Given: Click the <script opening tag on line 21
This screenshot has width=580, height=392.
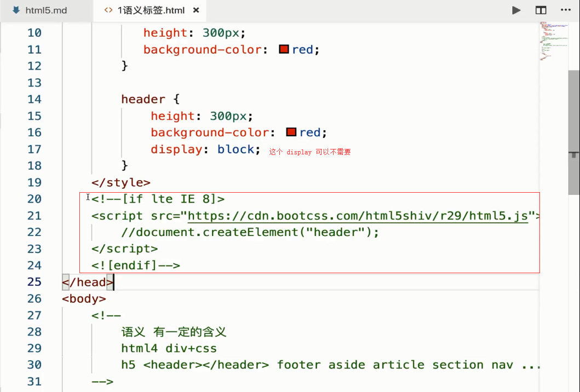Looking at the screenshot, I should 117,216.
